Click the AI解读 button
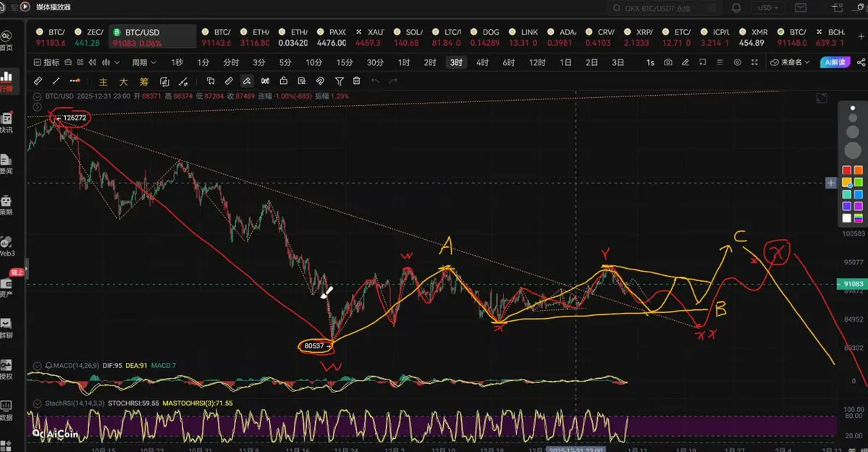This screenshot has height=452, width=868. point(835,62)
